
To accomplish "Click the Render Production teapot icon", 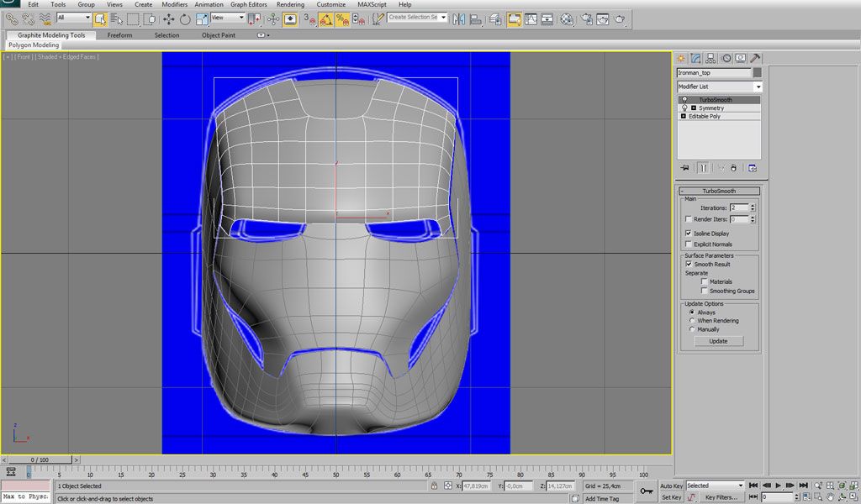I will click(620, 19).
